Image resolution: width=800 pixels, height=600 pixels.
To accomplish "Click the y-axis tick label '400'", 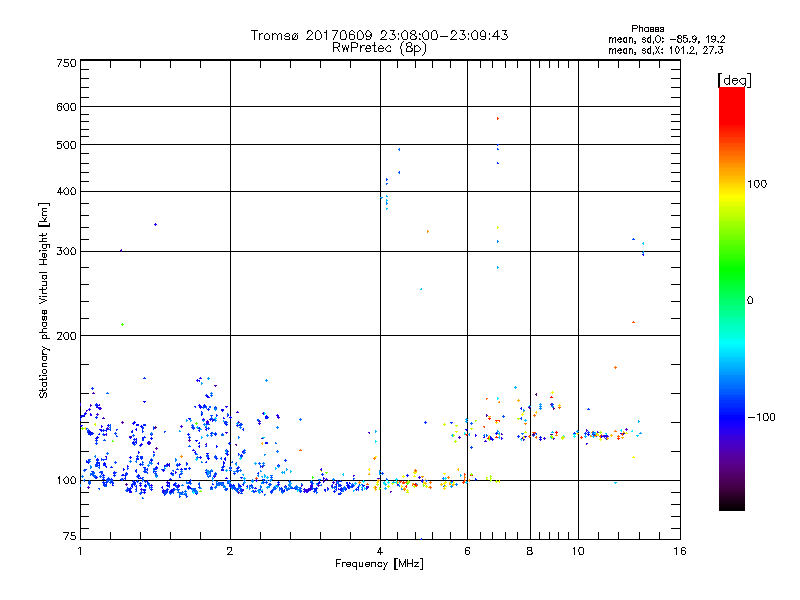I will (66, 192).
